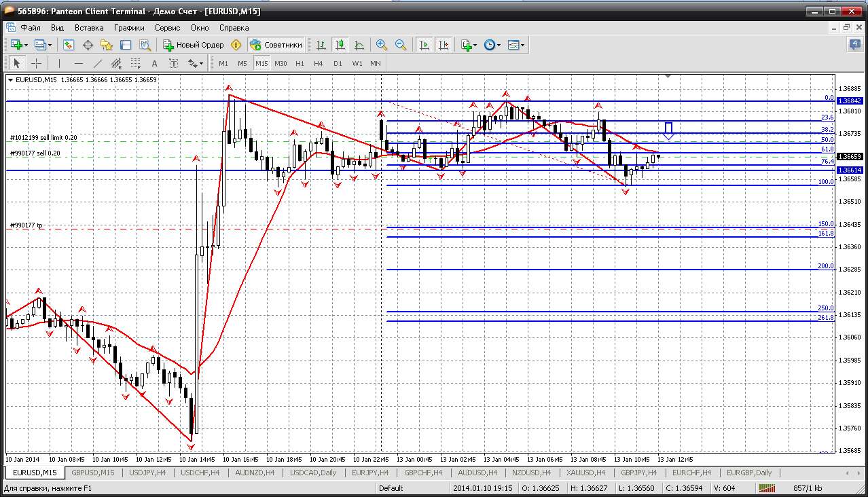This screenshot has height=497, width=868.
Task: Open the Справка menu
Action: click(234, 28)
